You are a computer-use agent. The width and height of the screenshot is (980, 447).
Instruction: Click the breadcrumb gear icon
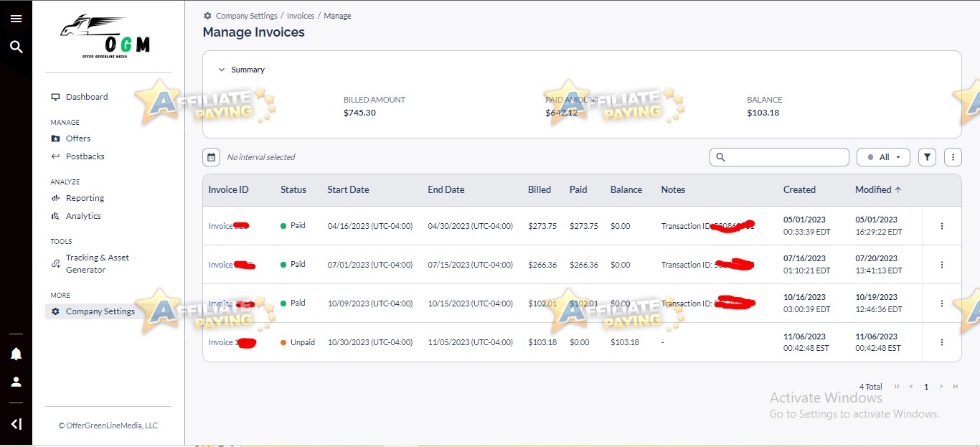(207, 16)
